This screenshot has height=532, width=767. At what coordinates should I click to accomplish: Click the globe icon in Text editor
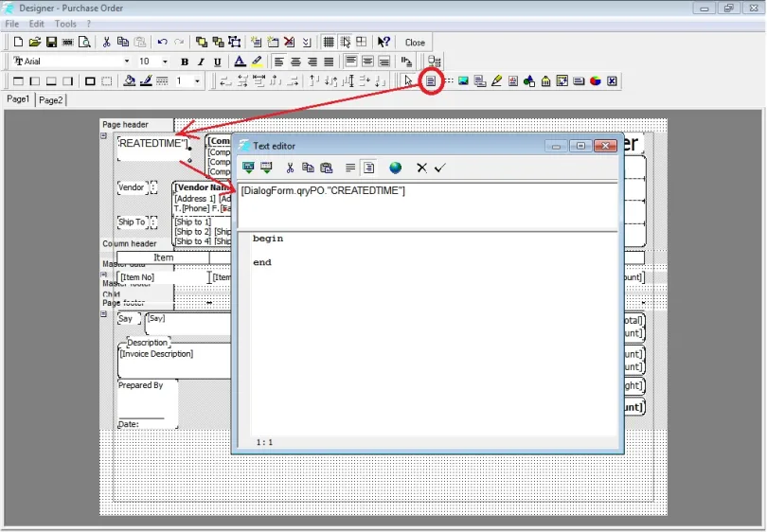tap(395, 168)
